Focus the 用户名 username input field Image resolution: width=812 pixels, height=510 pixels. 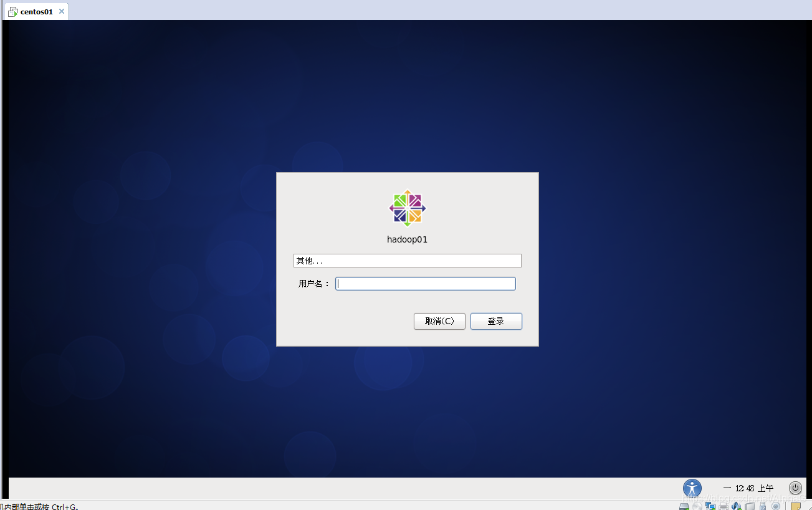pos(426,284)
